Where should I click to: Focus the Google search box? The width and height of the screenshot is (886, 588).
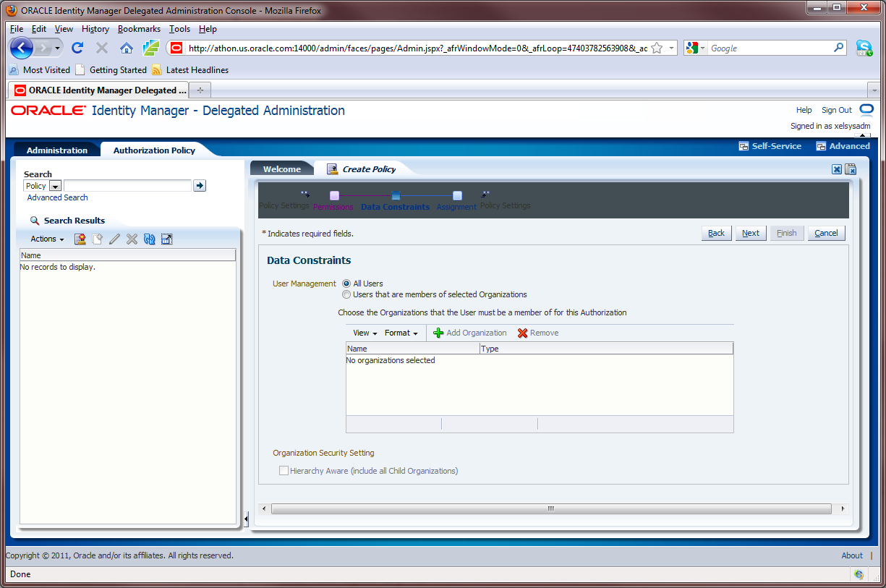point(770,48)
